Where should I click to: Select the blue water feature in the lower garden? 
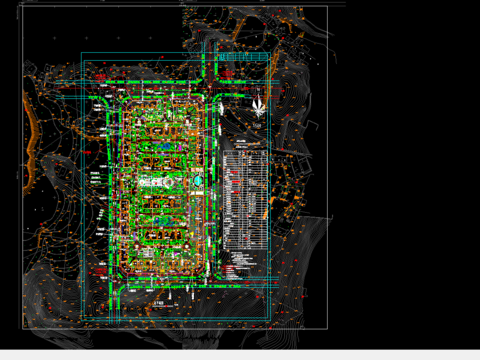pos(165,220)
